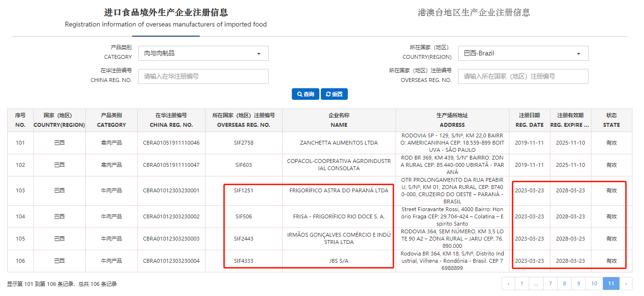The width and height of the screenshot is (644, 296).
Task: Click the 在华注册编号 CHINA REG. NO. column header
Action: coord(171,120)
